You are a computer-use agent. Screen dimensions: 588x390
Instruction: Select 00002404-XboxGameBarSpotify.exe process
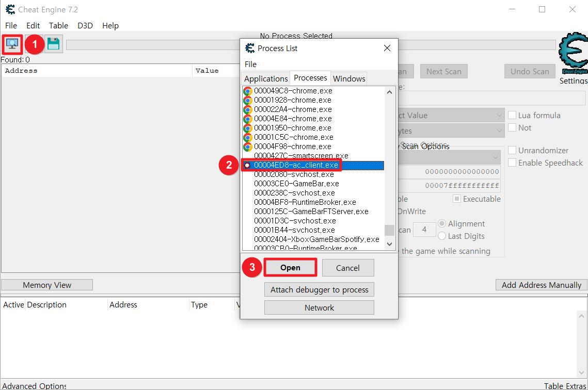click(x=313, y=239)
